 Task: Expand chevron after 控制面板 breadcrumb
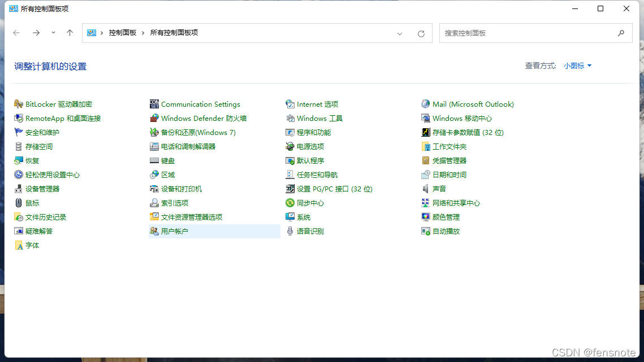[x=143, y=33]
